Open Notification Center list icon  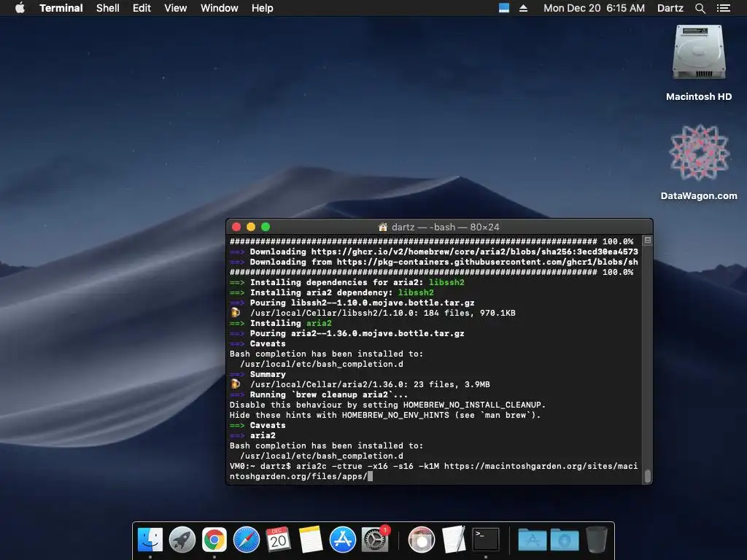(724, 8)
